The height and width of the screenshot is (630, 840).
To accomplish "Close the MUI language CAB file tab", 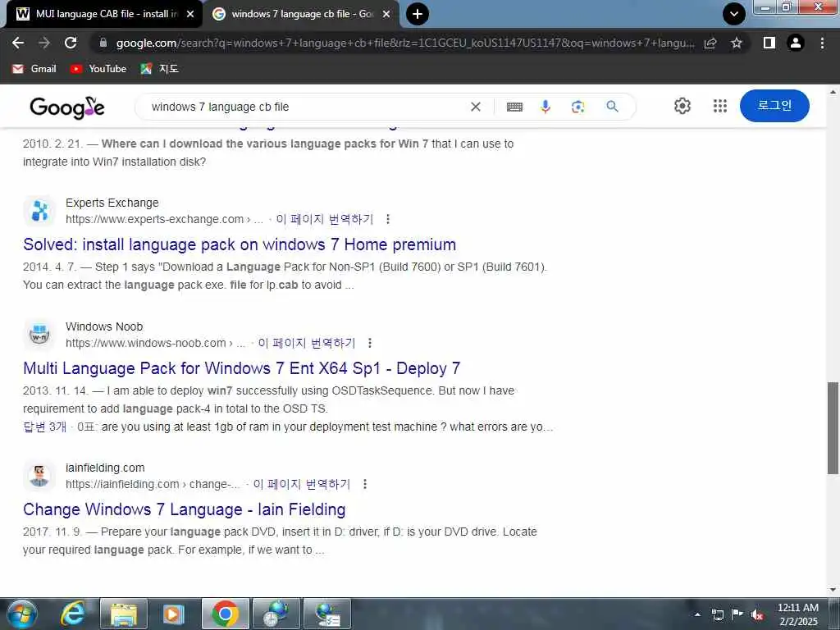I will coord(190,14).
